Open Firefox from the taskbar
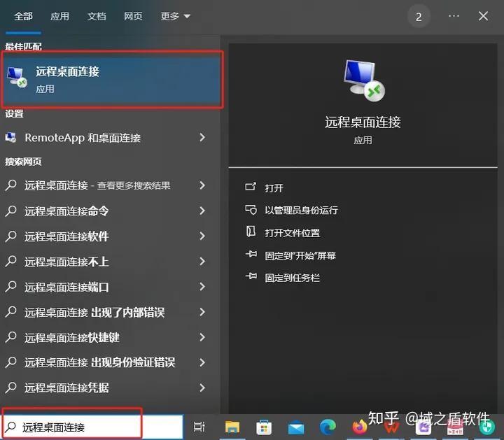Screen dimensions: 504x440 360,427
